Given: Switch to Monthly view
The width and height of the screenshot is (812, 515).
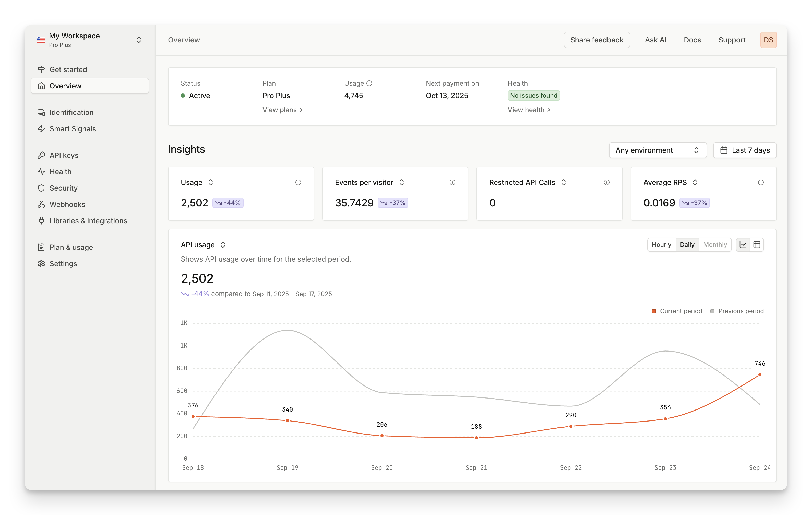Looking at the screenshot, I should (715, 244).
